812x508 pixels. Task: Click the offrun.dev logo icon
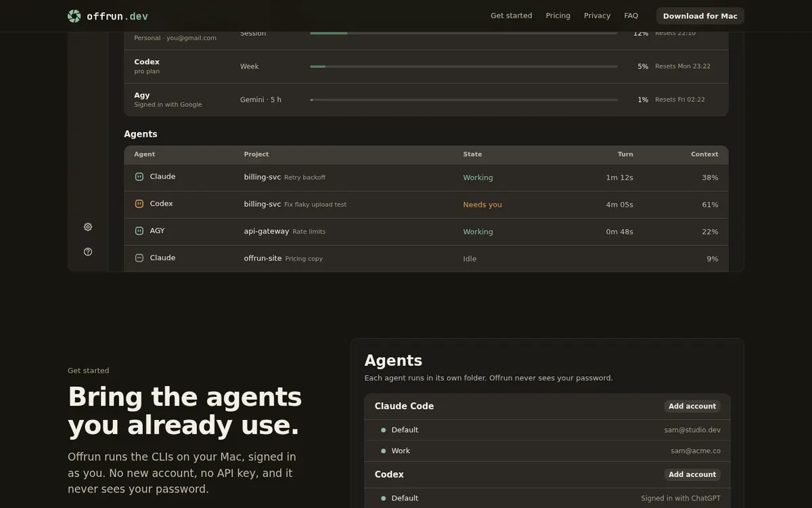pos(74,16)
